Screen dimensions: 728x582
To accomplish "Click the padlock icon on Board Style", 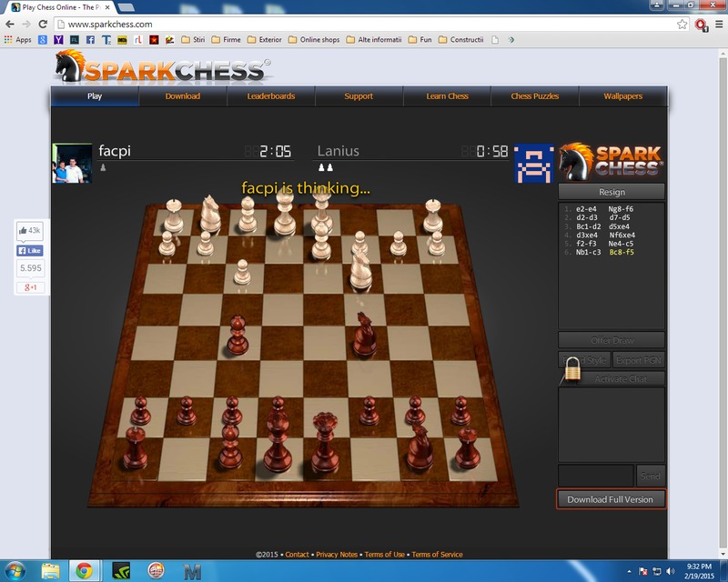I will (x=572, y=368).
